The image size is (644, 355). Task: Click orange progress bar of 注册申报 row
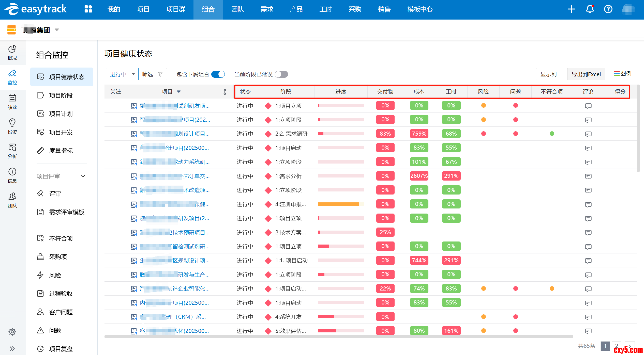pos(338,204)
